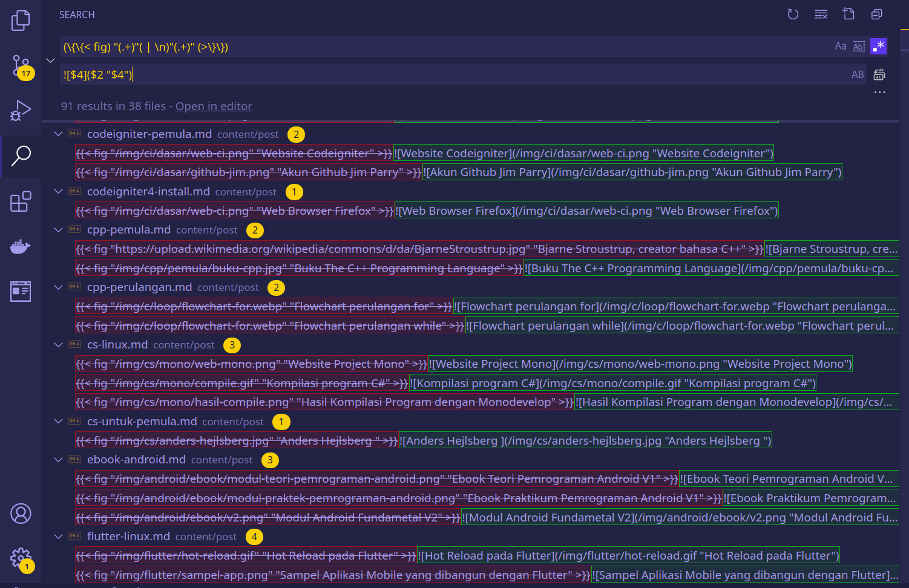This screenshot has height=588, width=909.
Task: Open the Extensions view
Action: click(21, 201)
